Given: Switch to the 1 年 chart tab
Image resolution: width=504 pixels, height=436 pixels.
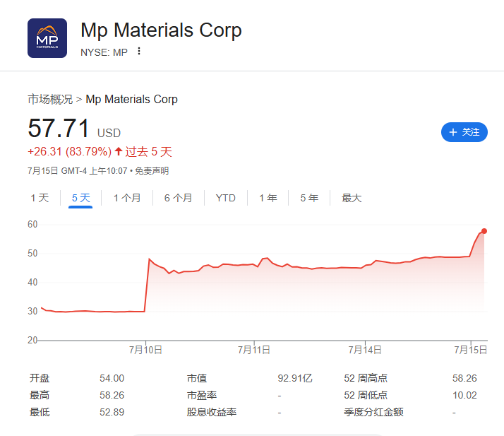Looking at the screenshot, I should pos(268,198).
